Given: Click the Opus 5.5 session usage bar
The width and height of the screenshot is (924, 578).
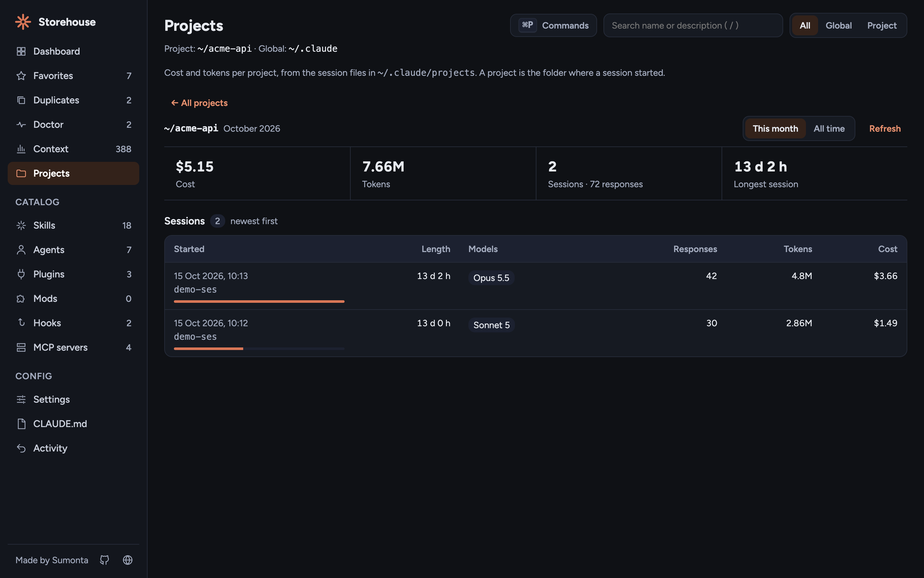Looking at the screenshot, I should click(259, 302).
